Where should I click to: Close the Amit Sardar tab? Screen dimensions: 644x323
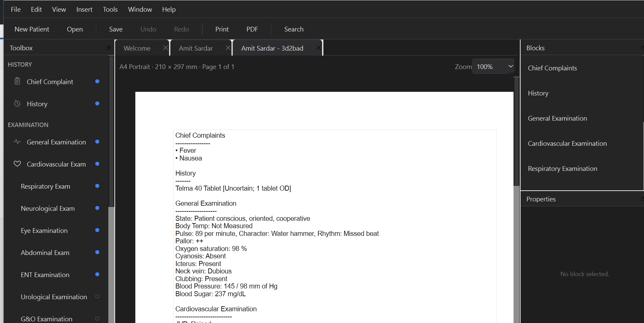(228, 48)
